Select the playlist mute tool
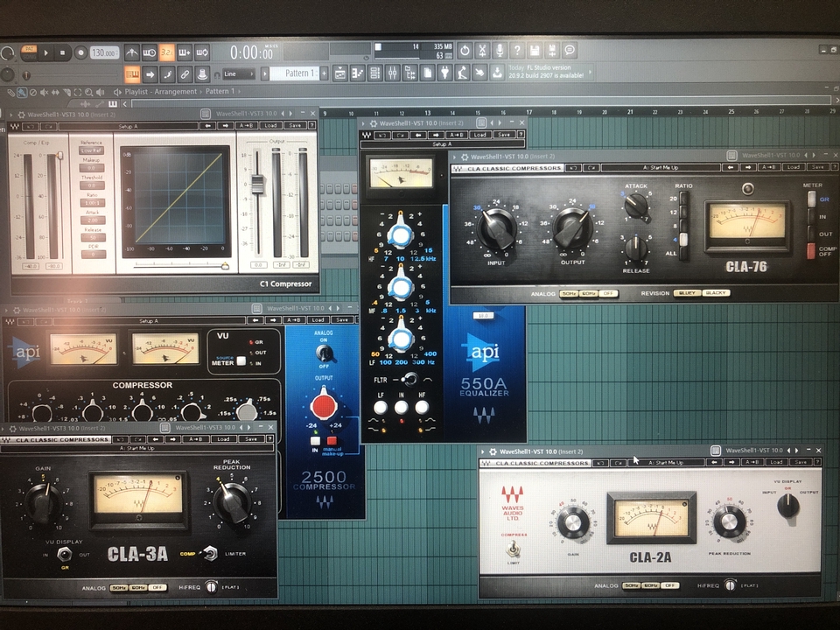 (x=44, y=92)
